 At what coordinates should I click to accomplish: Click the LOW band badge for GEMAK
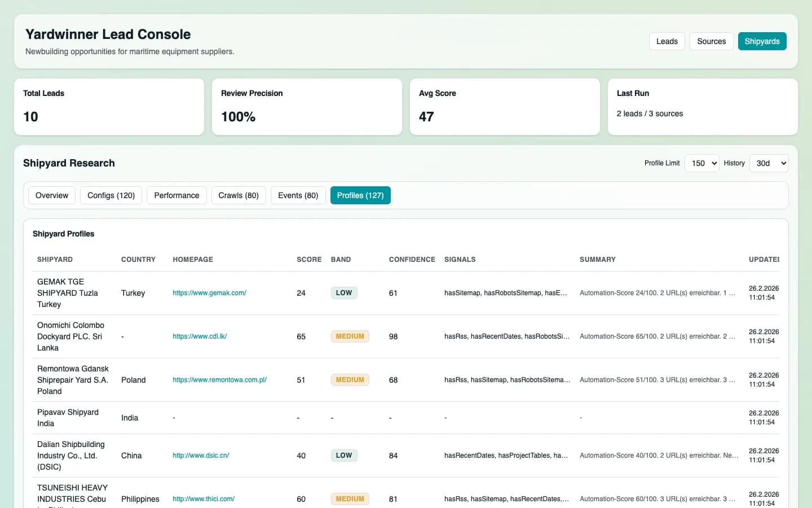[343, 293]
